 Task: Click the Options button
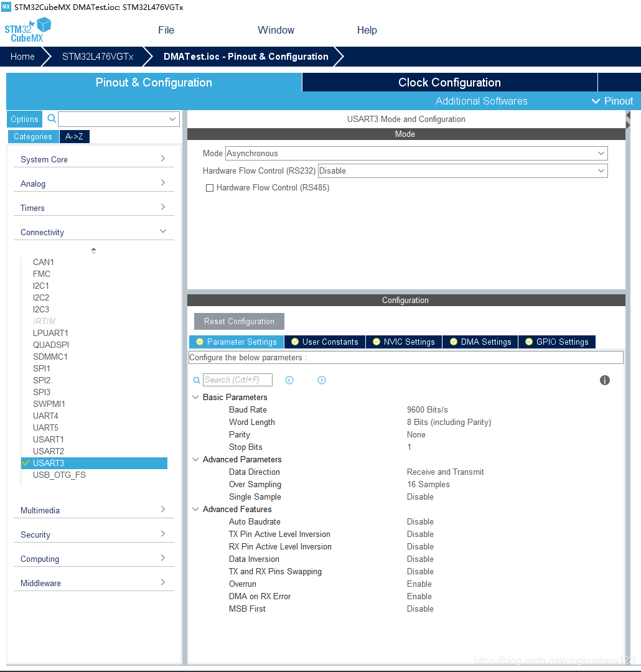[x=24, y=119]
